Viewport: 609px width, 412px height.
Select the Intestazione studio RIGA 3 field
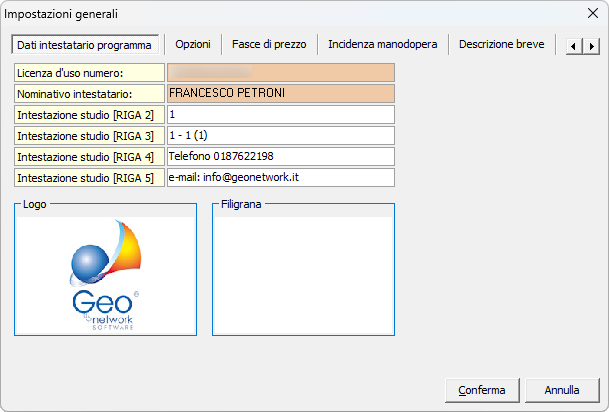(x=280, y=136)
